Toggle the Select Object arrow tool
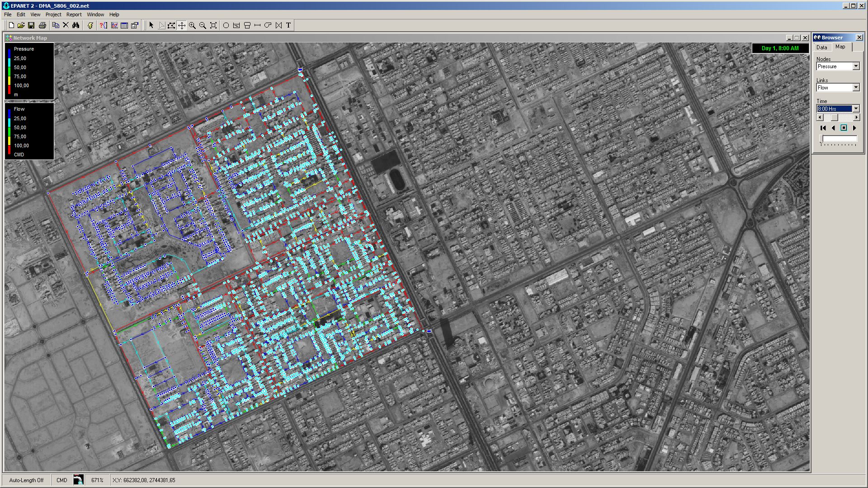This screenshot has width=868, height=488. pyautogui.click(x=151, y=25)
